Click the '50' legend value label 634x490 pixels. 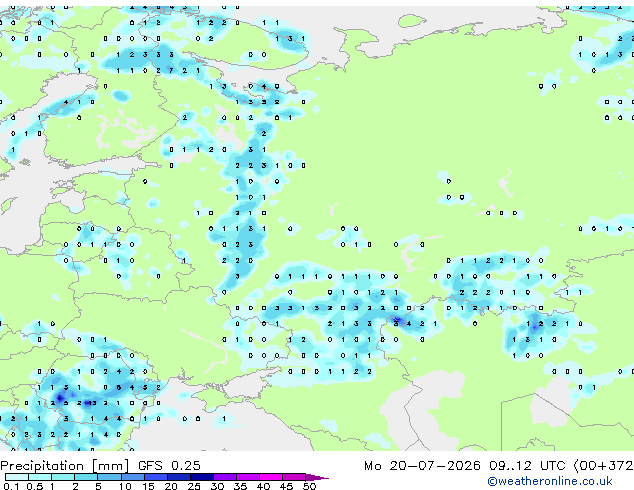309,486
